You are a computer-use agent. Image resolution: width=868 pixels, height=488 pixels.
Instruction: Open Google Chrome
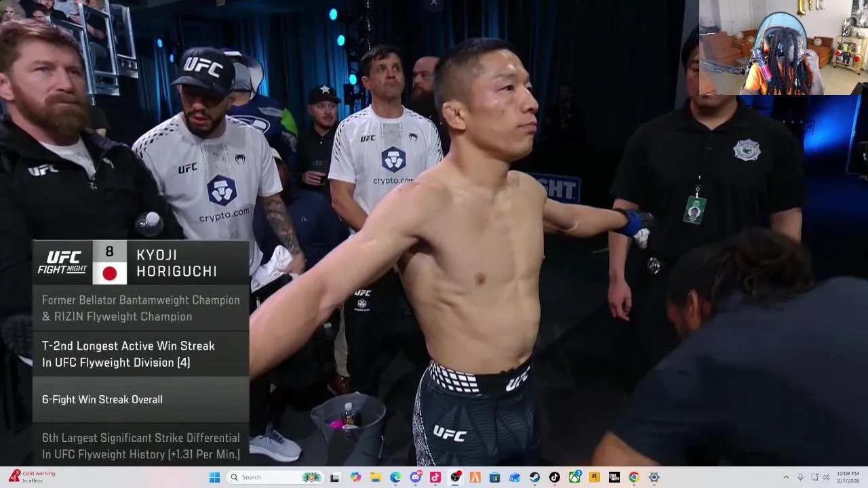[634, 477]
